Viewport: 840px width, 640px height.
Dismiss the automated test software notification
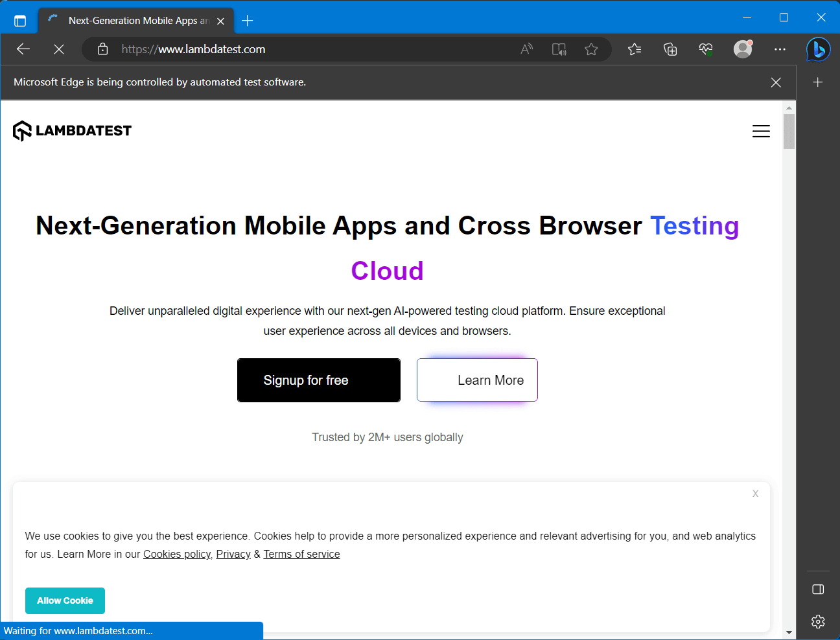pyautogui.click(x=776, y=82)
